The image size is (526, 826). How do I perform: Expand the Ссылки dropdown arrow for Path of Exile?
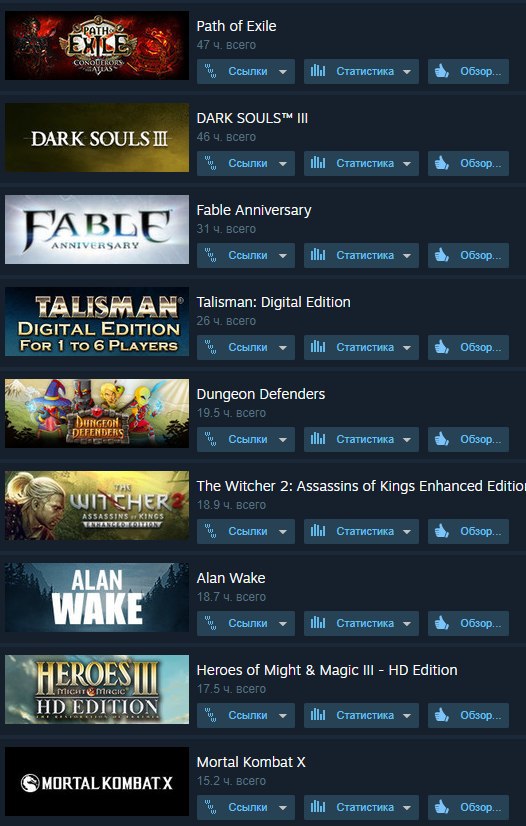[x=283, y=72]
